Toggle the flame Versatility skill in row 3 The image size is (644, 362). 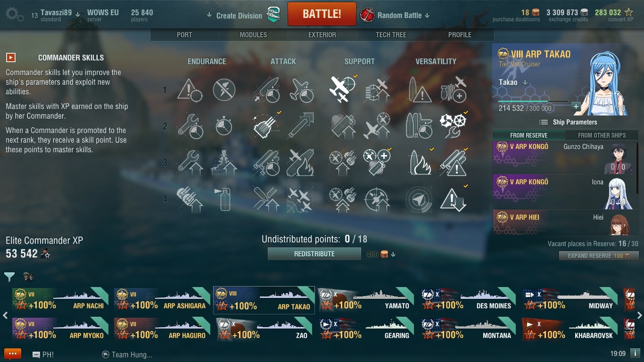click(x=419, y=163)
